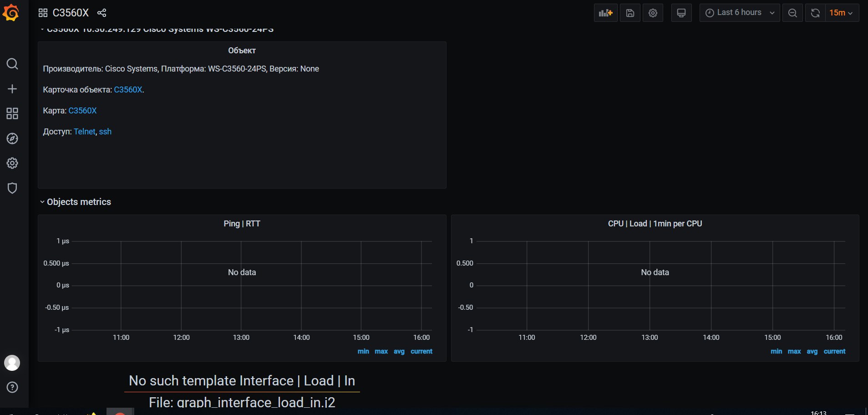Click the 'File: graph_interface_load_in.j2' text
The image size is (868, 415).
242,402
